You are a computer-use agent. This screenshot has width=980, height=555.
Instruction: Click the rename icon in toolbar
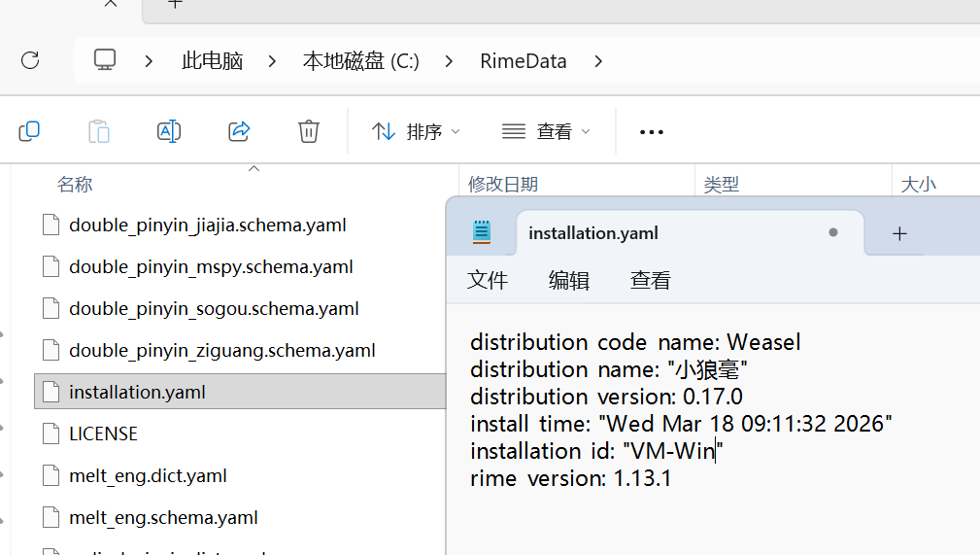[169, 131]
